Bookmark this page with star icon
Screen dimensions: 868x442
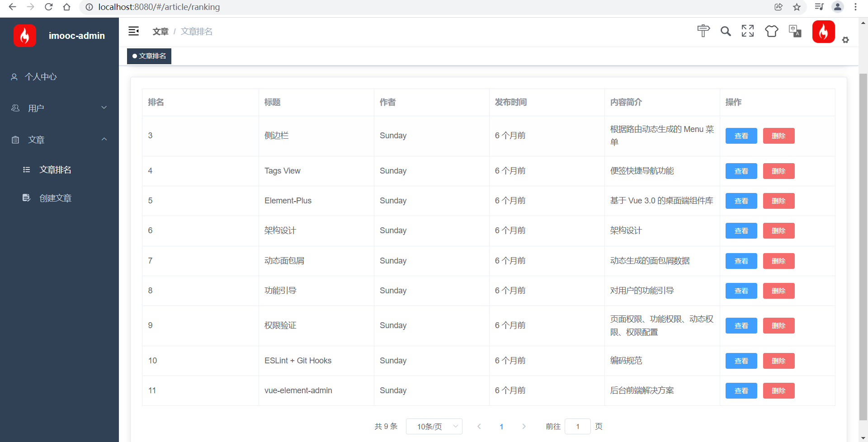point(797,7)
